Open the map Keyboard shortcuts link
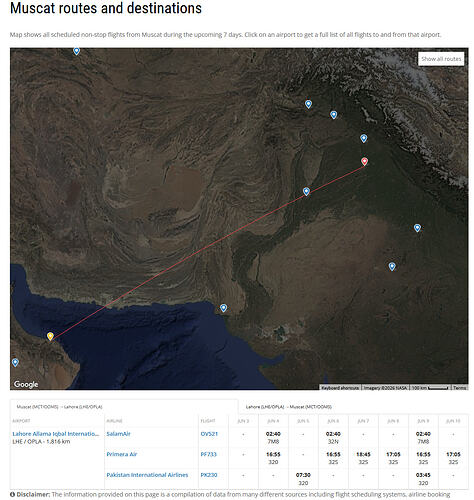Viewport: 474px width, 500px height. [340, 388]
